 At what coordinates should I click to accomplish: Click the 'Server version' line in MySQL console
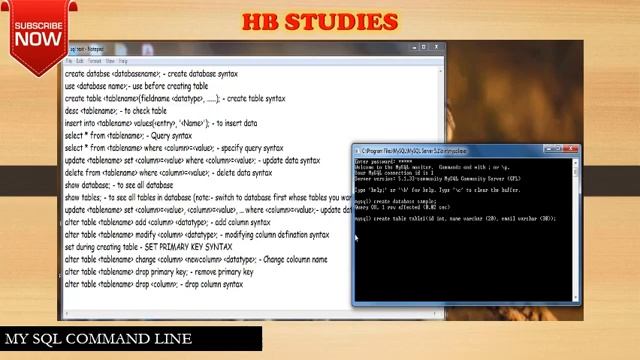click(x=438, y=179)
